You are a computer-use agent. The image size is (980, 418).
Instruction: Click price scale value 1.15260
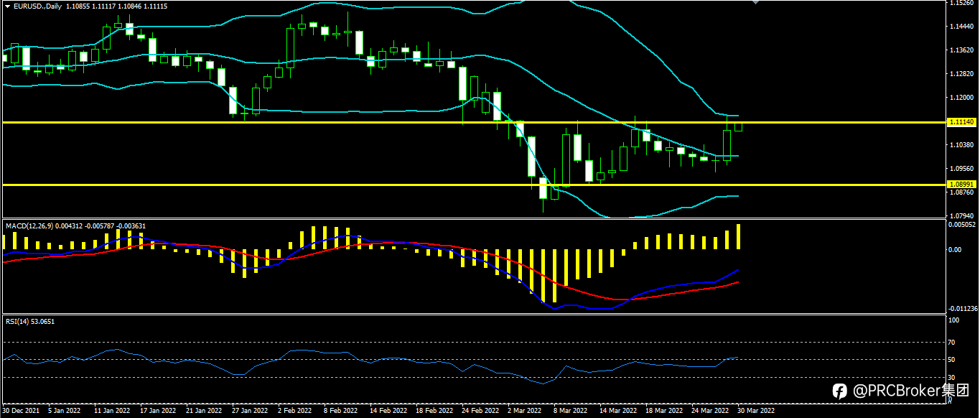[961, 3]
